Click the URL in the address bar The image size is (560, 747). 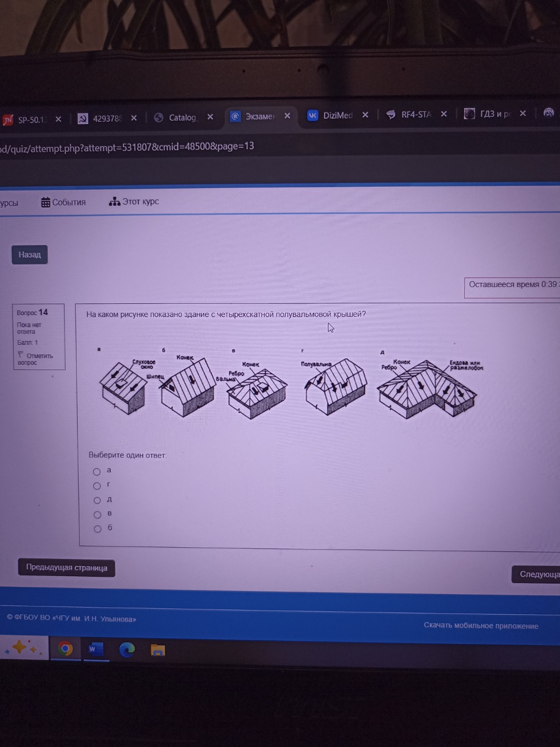[126, 147]
